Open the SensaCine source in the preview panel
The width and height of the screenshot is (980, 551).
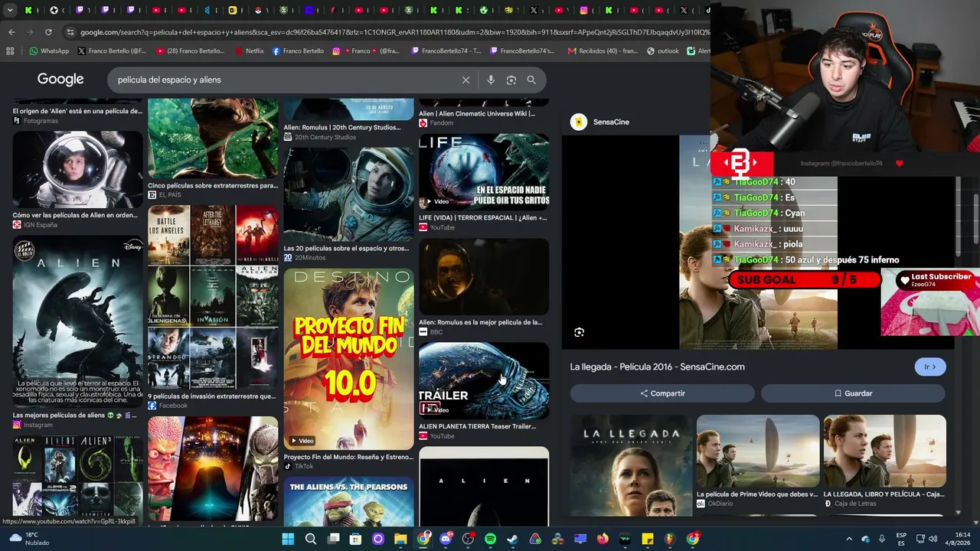(600, 122)
